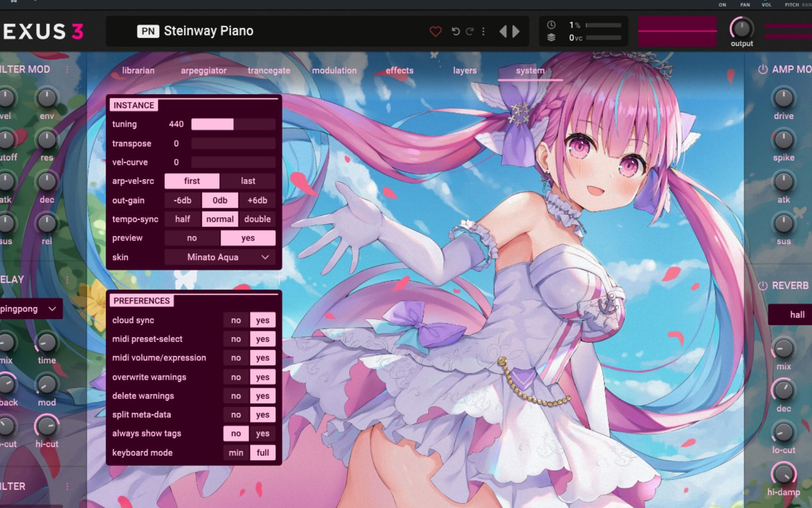Open the pingpong delay type dropdown
The image size is (812, 508).
(26, 309)
